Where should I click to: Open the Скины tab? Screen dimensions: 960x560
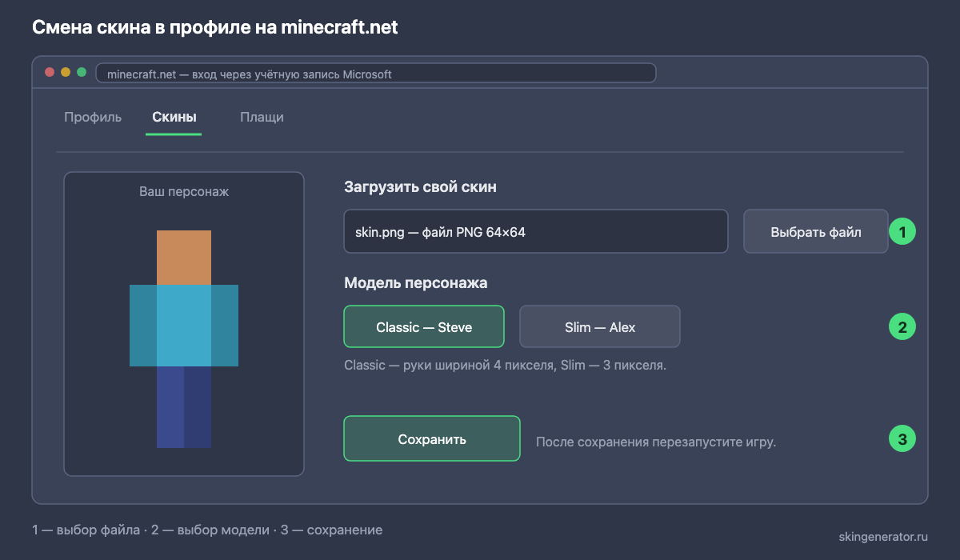[174, 117]
